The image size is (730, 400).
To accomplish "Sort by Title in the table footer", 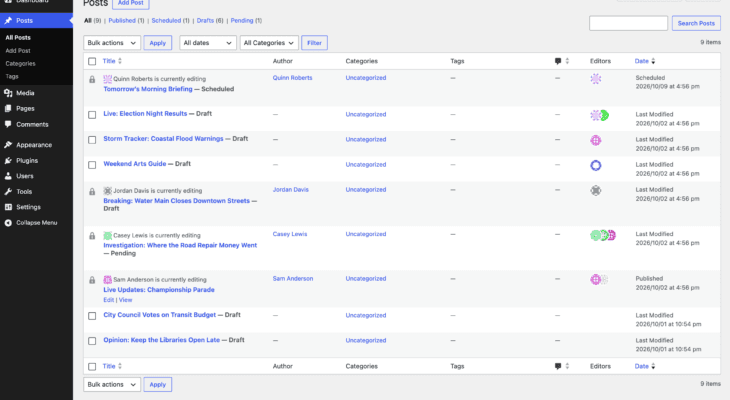I will [x=112, y=366].
